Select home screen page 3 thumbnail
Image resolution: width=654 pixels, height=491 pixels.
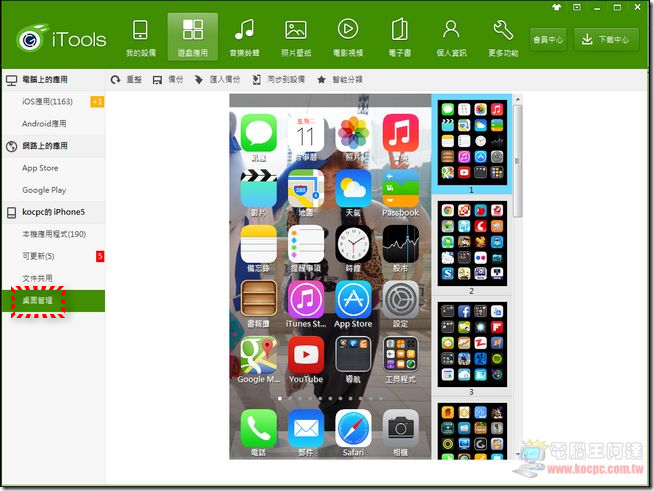coord(472,344)
